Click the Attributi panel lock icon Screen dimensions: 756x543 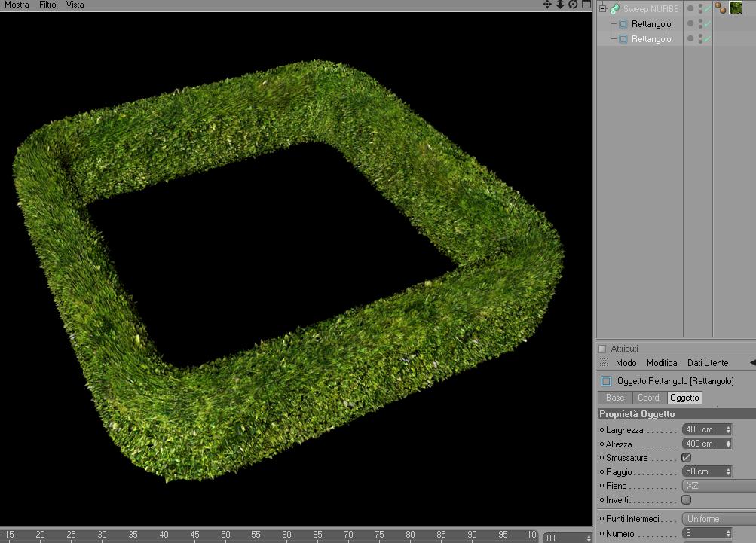(601, 349)
